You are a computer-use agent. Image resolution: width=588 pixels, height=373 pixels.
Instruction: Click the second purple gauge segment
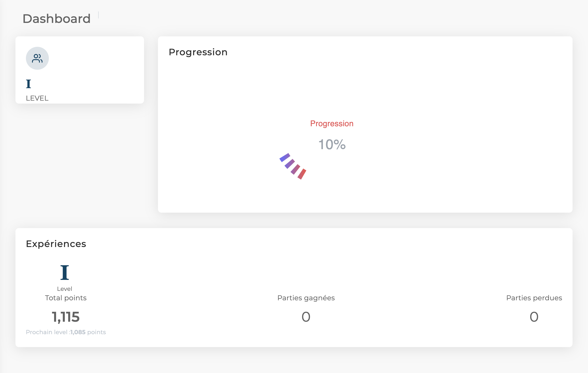[290, 164]
